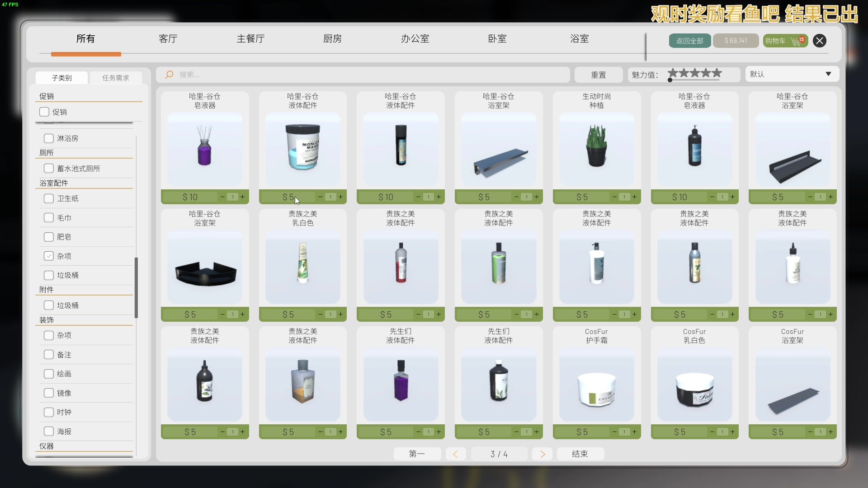Viewport: 868px width, 488px height.
Task: Decrease quantity of CosFur bathroom shelf
Action: [x=810, y=432]
